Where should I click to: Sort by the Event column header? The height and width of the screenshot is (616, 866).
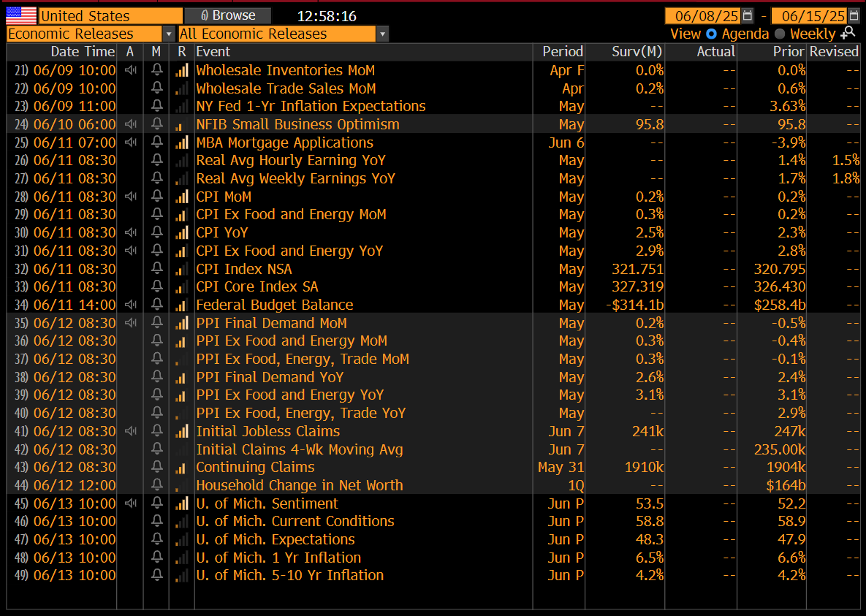click(213, 51)
